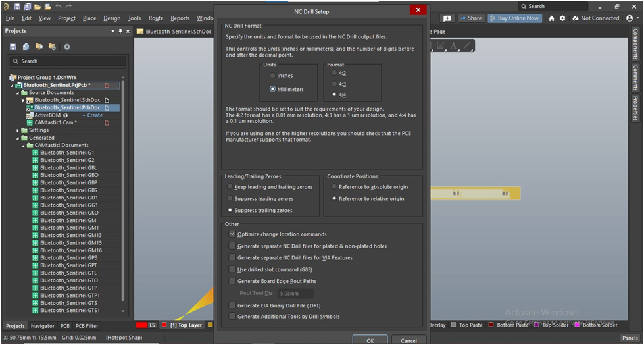
Task: Uncheck Optimize change location commands
Action: coord(232,234)
